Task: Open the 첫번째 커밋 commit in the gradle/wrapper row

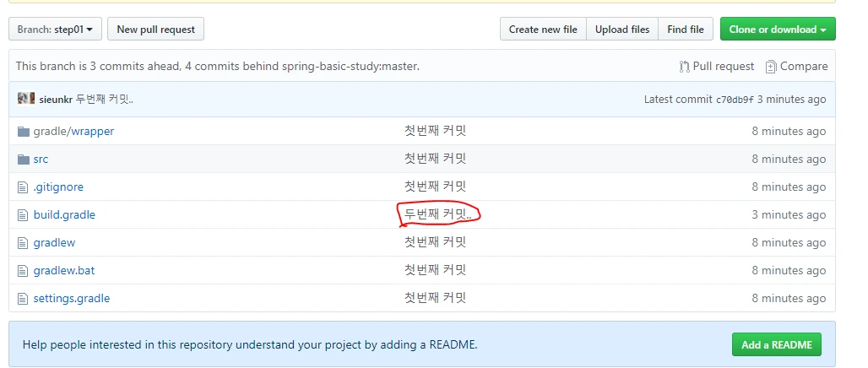Action: 435,131
